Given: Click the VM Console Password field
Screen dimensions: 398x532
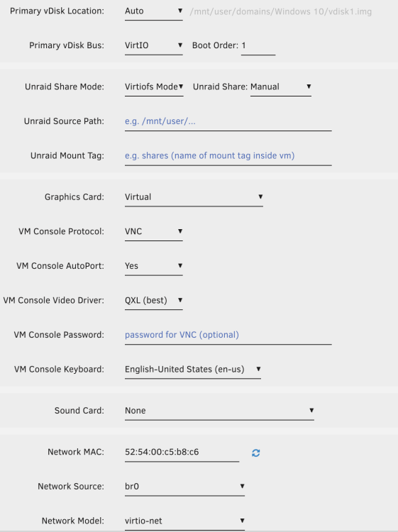Looking at the screenshot, I should tap(228, 336).
